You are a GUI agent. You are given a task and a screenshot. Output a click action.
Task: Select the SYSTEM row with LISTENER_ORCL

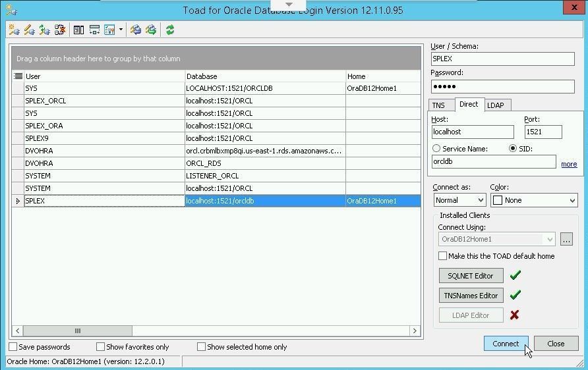click(x=216, y=176)
